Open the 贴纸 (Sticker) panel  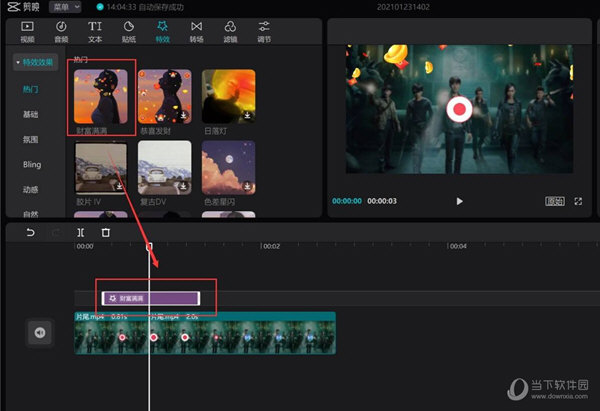click(129, 30)
